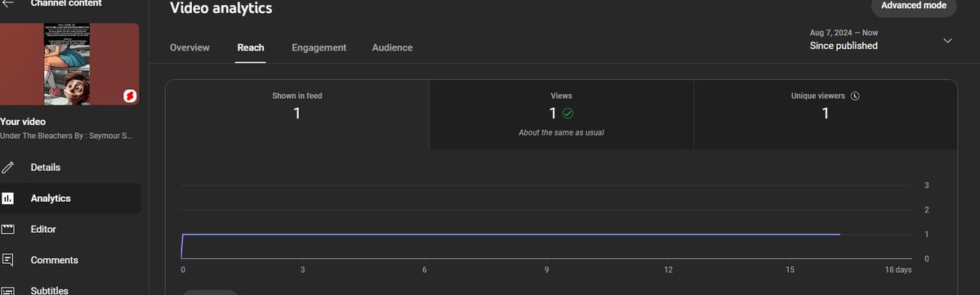Go back using the arrow beside Channel content
980x295 pixels.
pyautogui.click(x=9, y=3)
